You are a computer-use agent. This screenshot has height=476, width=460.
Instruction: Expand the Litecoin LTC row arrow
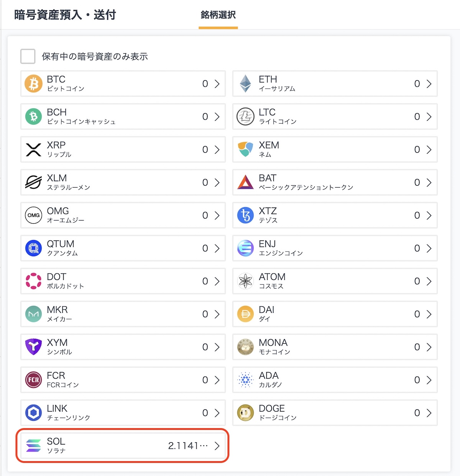pyautogui.click(x=429, y=117)
